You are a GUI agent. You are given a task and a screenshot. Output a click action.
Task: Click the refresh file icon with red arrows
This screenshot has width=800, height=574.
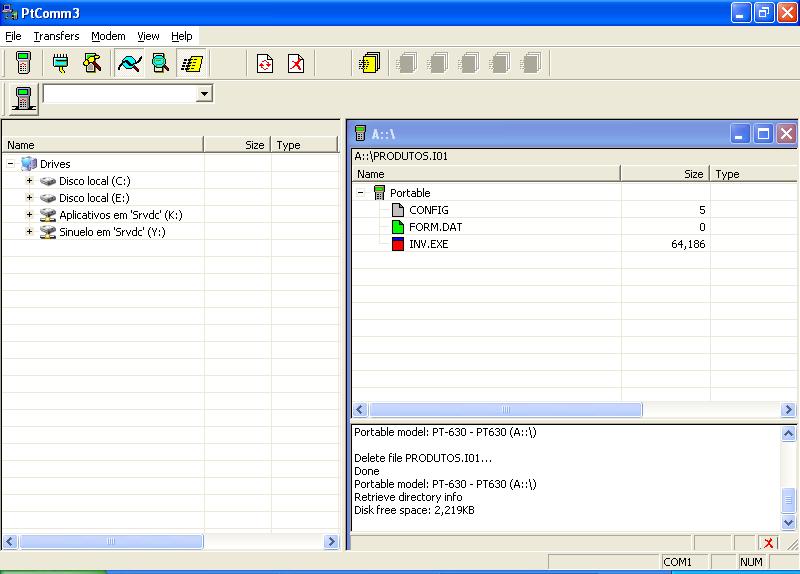click(x=265, y=63)
